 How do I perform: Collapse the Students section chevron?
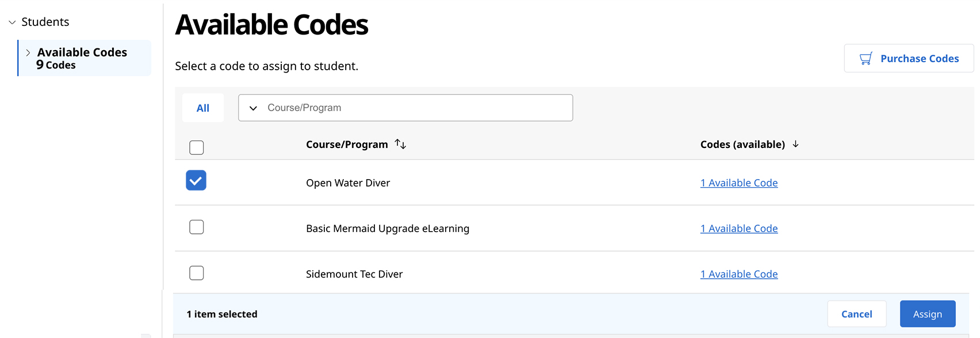(12, 22)
